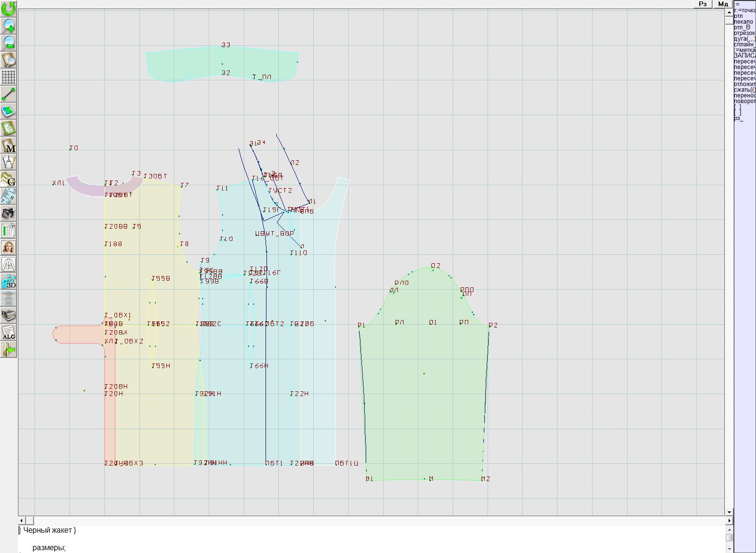
Task: Insert the 'лекало' command from list
Action: (744, 22)
